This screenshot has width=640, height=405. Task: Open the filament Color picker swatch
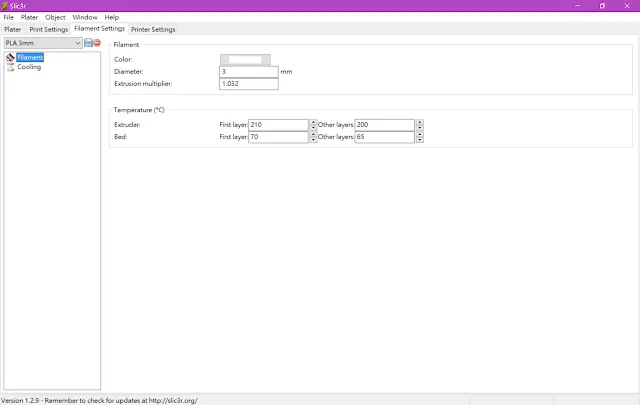point(245,60)
